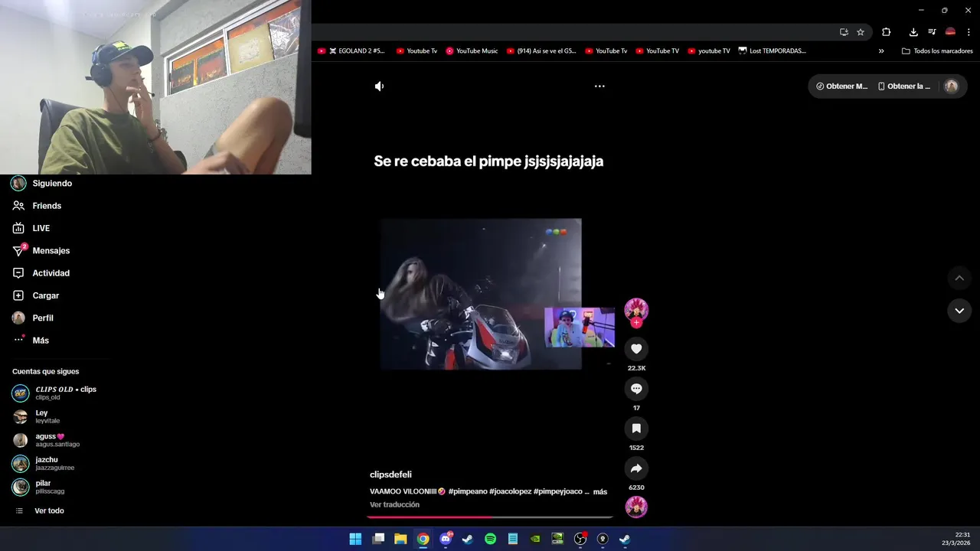Open the creator's avatar beside the video
Image resolution: width=980 pixels, height=551 pixels.
point(636,309)
